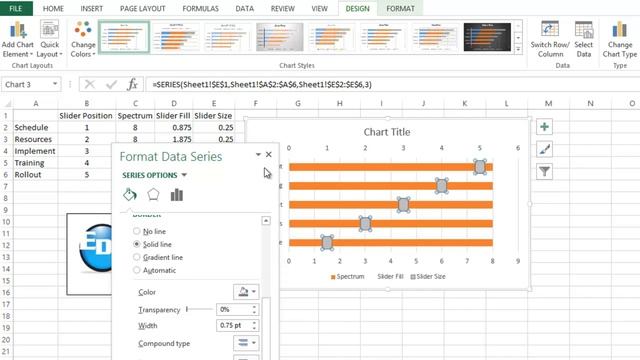This screenshot has width=640, height=360.
Task: Select the first chart style thumbnail
Action: click(x=124, y=38)
